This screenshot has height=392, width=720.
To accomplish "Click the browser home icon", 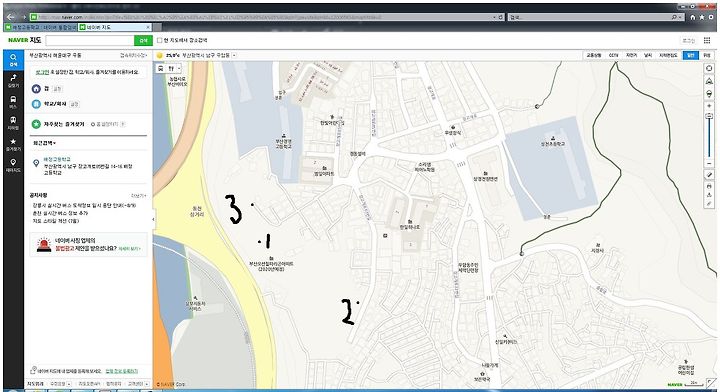I will [692, 17].
